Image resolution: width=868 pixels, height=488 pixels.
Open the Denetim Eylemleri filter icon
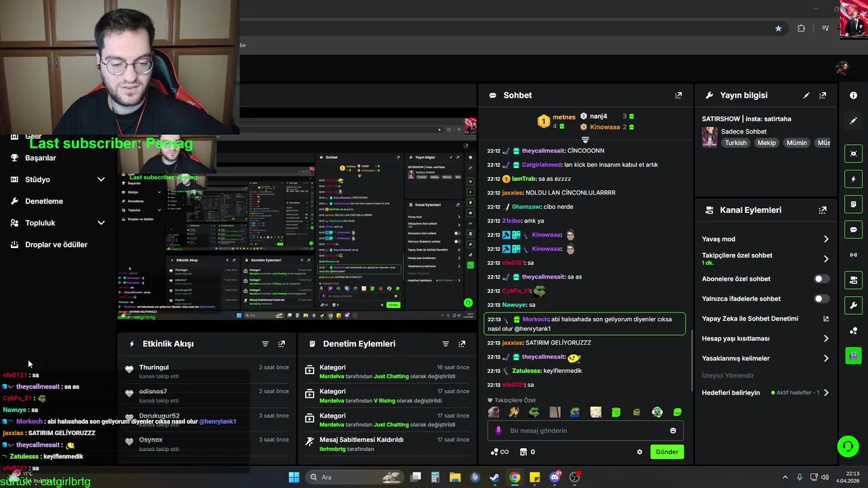click(446, 344)
